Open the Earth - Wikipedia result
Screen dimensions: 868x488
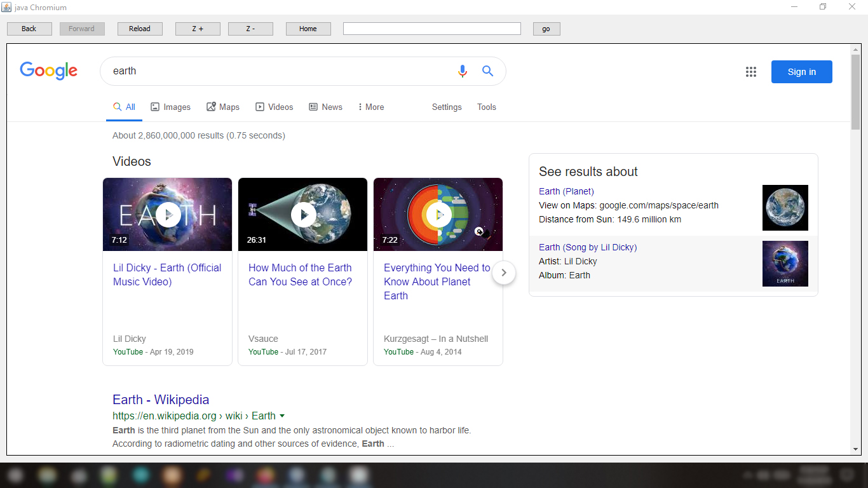[161, 400]
